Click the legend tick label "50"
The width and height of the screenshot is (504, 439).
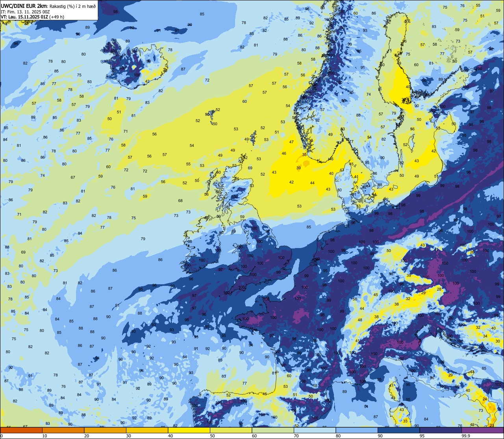click(x=212, y=436)
